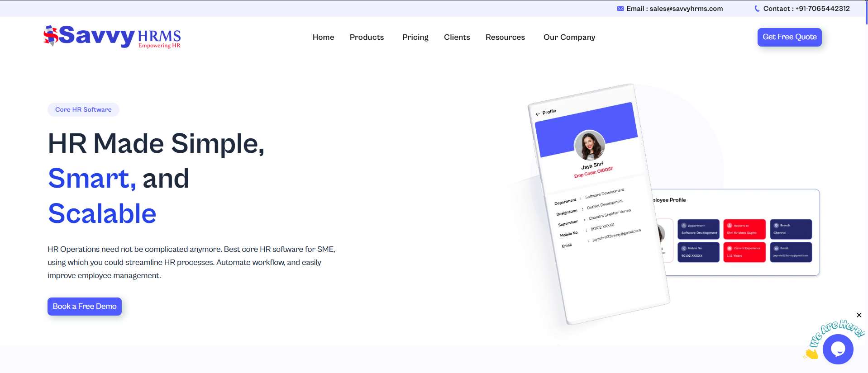
Task: Click the Branch Chennai card
Action: pyautogui.click(x=791, y=229)
